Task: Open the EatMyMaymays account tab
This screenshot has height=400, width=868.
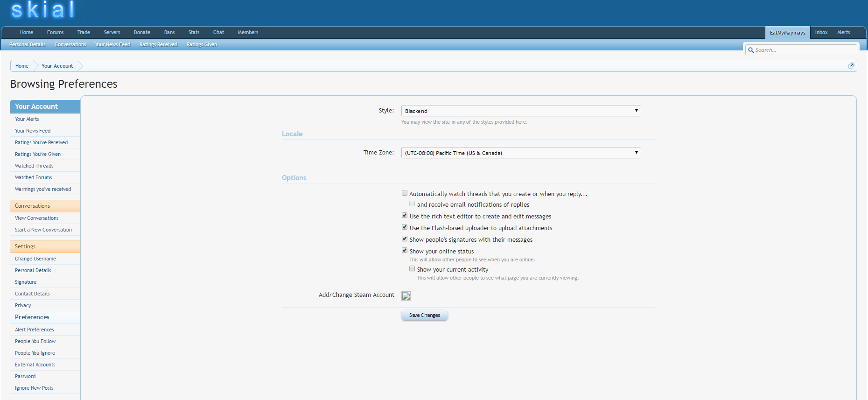Action: pyautogui.click(x=788, y=33)
